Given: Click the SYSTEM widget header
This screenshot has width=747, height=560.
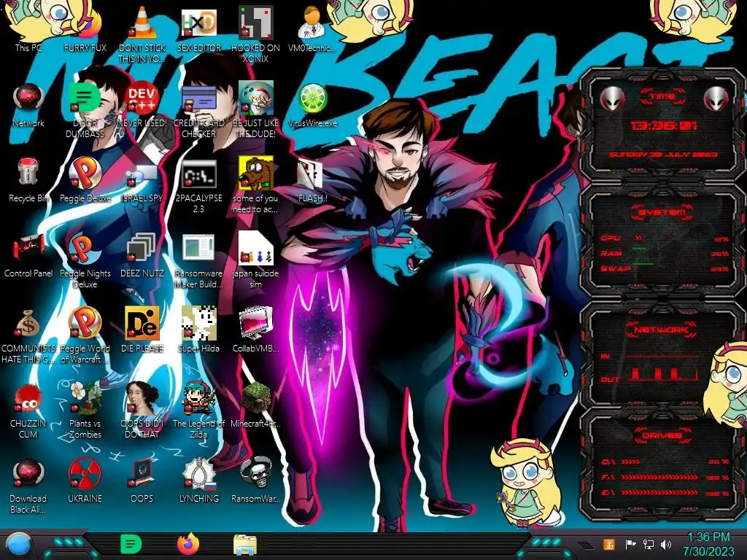Looking at the screenshot, I should point(662,212).
